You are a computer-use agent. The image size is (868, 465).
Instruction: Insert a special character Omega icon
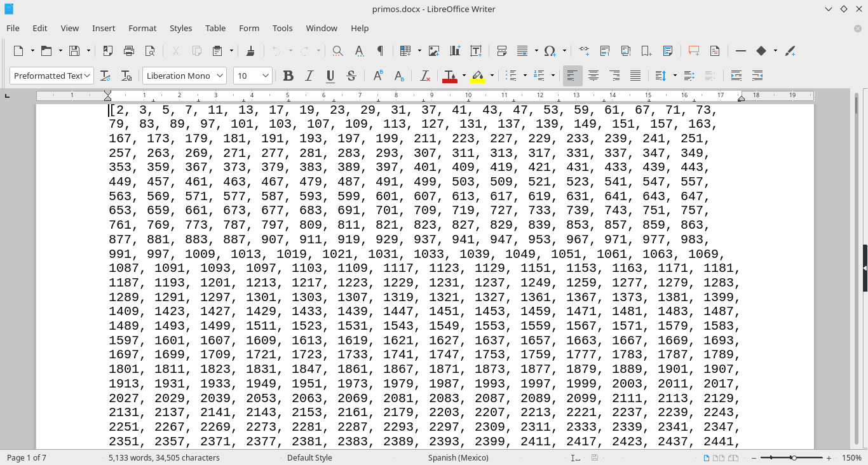[x=550, y=51]
